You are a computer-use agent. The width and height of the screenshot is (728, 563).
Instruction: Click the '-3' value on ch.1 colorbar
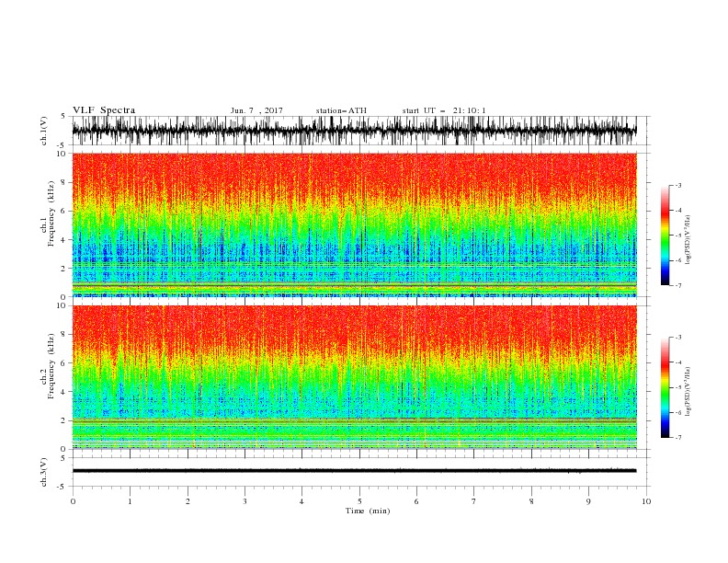coord(677,185)
